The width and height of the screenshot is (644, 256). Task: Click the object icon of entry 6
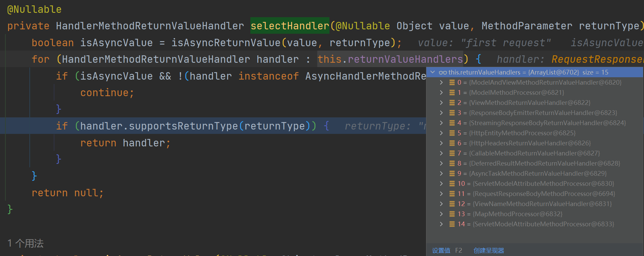pyautogui.click(x=452, y=143)
